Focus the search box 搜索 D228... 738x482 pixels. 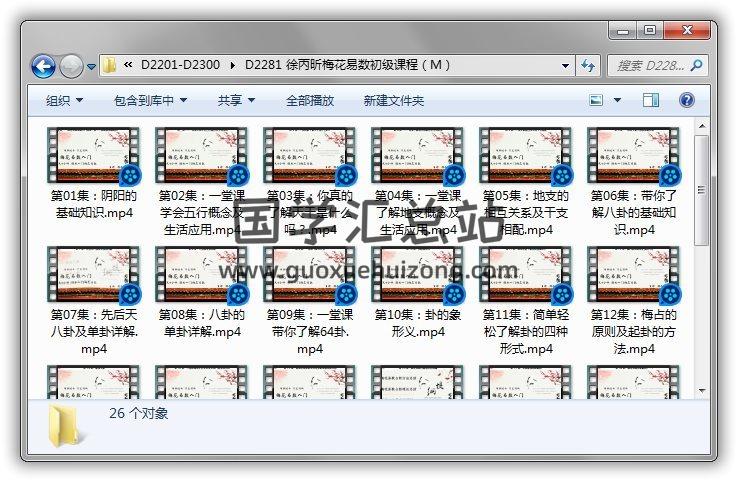(x=651, y=66)
